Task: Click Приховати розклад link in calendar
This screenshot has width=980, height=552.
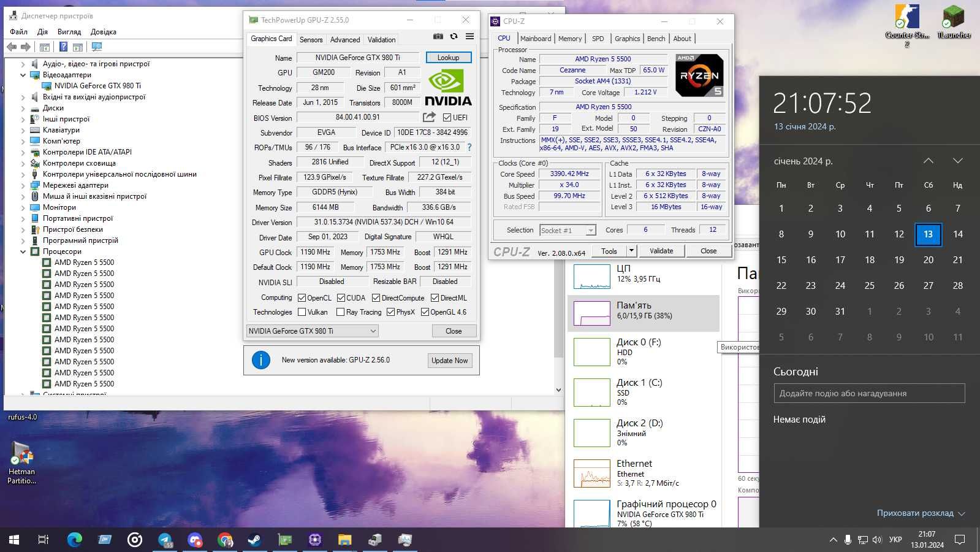Action: pyautogui.click(x=921, y=513)
